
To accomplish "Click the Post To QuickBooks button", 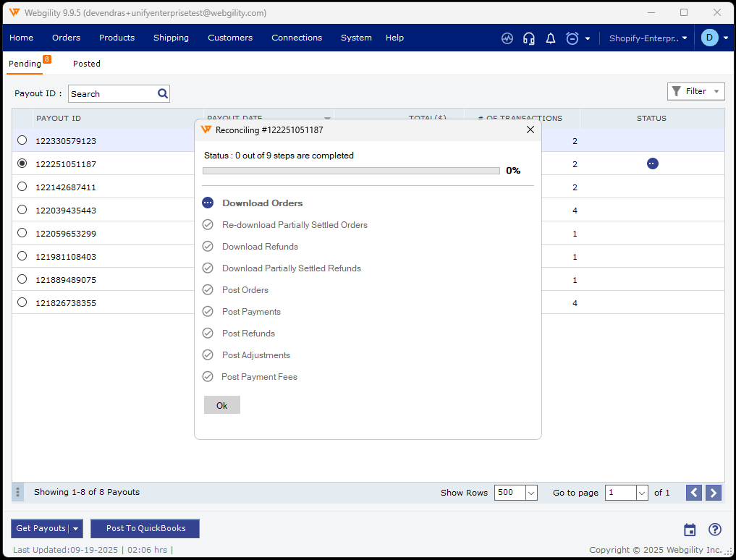I will (145, 528).
